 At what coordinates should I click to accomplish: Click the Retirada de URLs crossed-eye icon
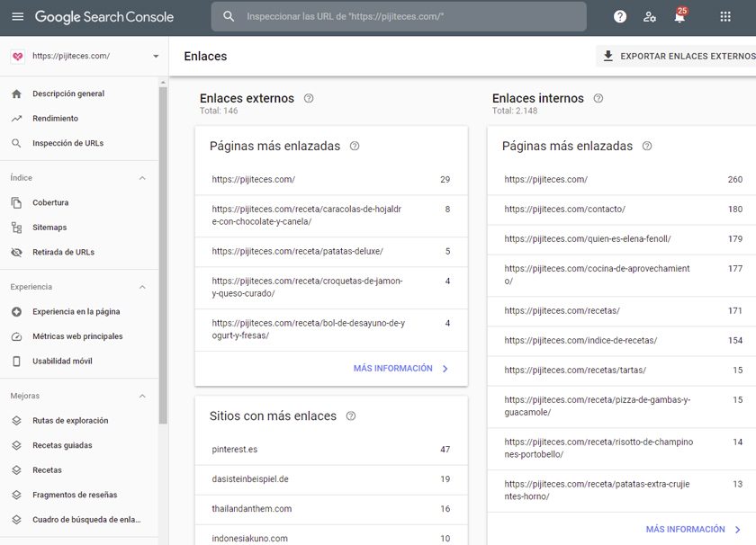click(x=16, y=252)
